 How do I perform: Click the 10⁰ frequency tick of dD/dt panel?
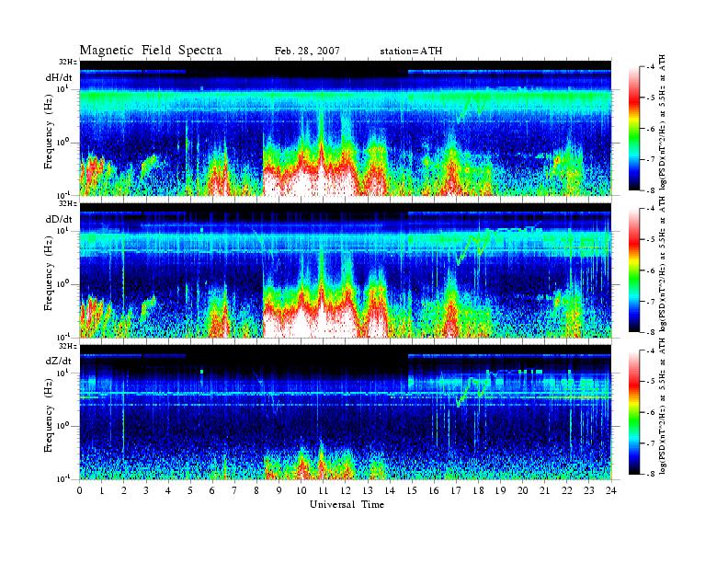63,283
